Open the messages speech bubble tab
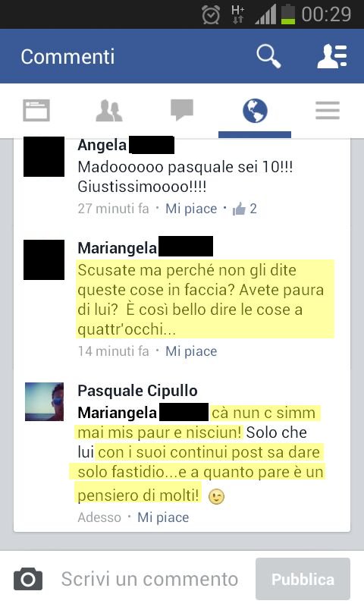The height and width of the screenshot is (607, 364). [182, 109]
